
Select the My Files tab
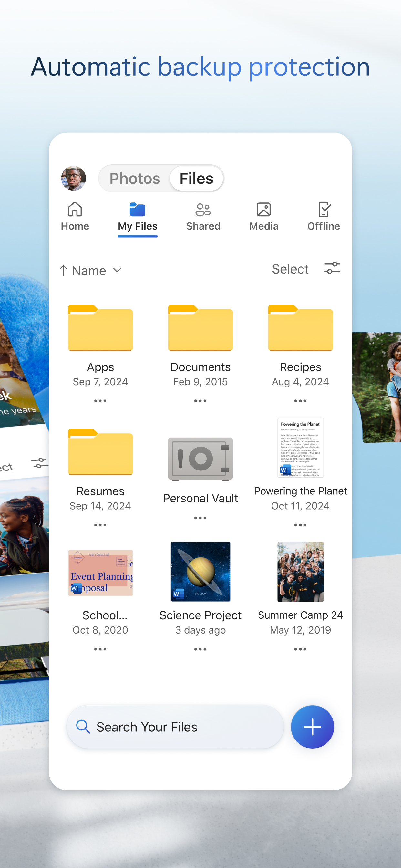coord(138,217)
